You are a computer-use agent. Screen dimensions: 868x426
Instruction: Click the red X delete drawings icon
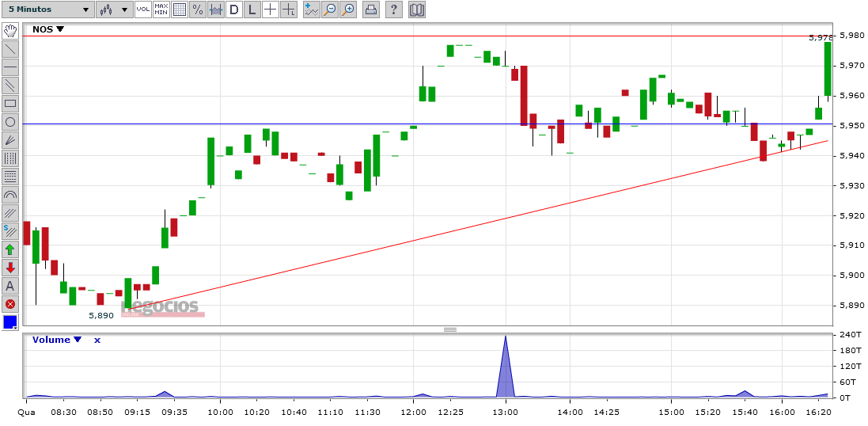point(10,304)
